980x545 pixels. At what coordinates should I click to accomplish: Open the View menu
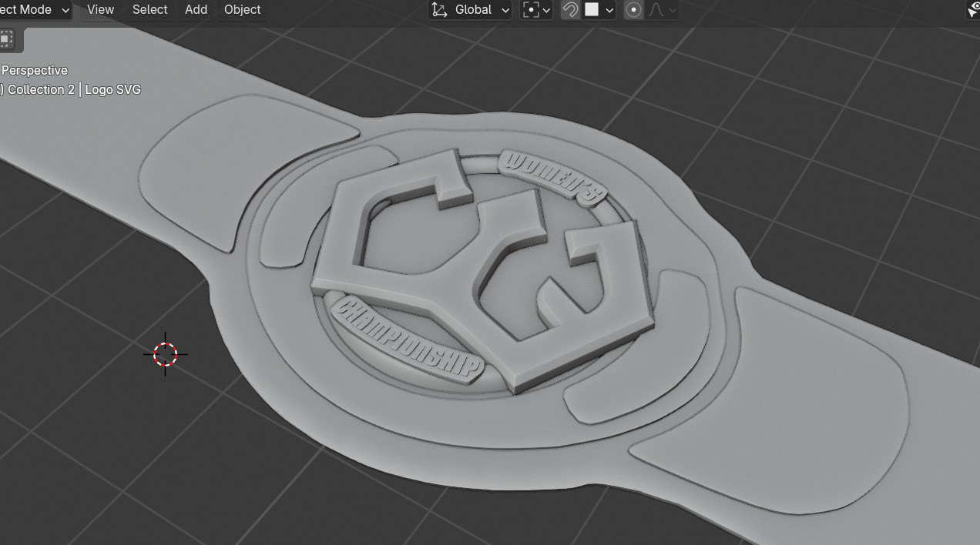click(x=99, y=9)
